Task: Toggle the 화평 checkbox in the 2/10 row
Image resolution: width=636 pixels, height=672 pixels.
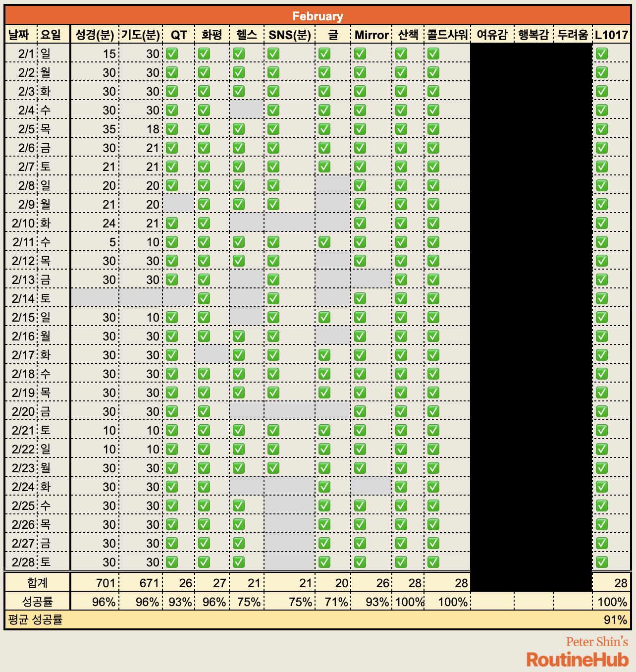Action: tap(204, 223)
